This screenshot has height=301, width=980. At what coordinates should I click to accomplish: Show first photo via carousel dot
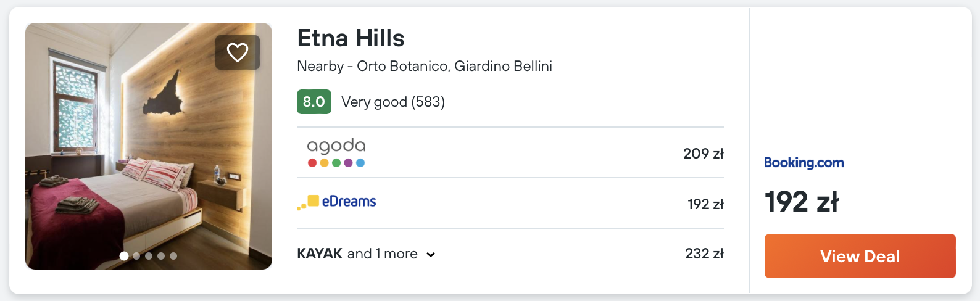tap(124, 256)
